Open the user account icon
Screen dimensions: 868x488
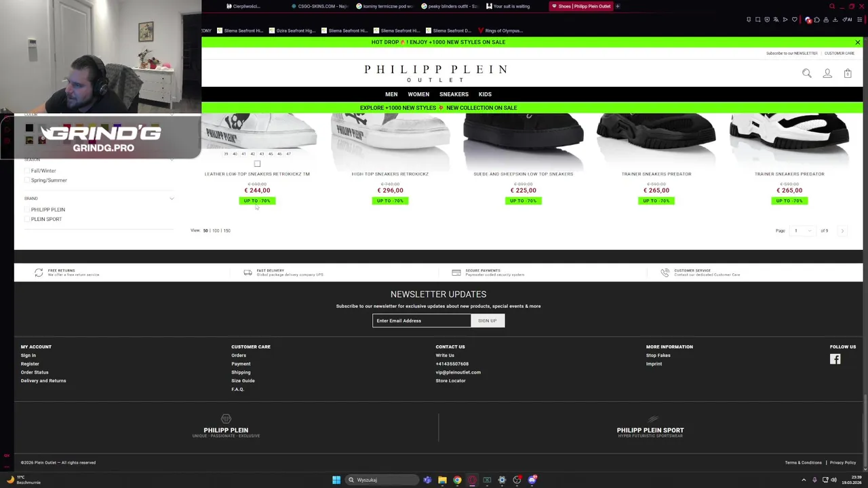(827, 73)
